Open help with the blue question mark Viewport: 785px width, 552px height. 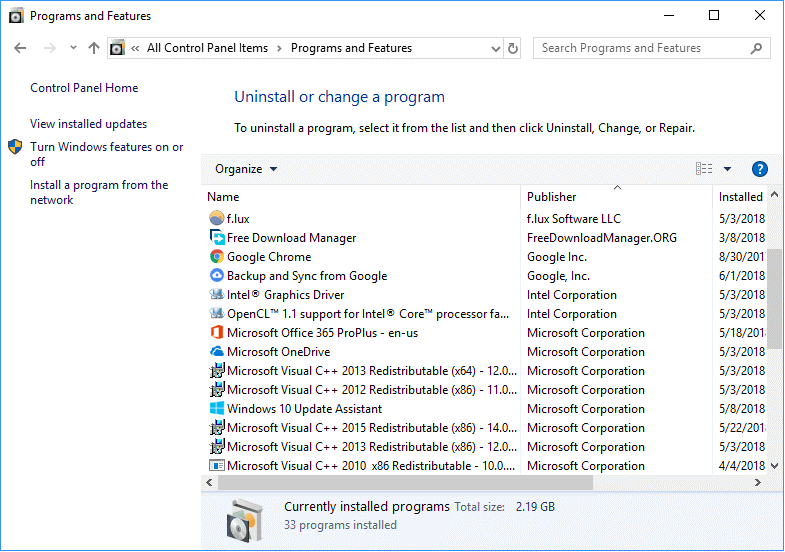tap(759, 169)
